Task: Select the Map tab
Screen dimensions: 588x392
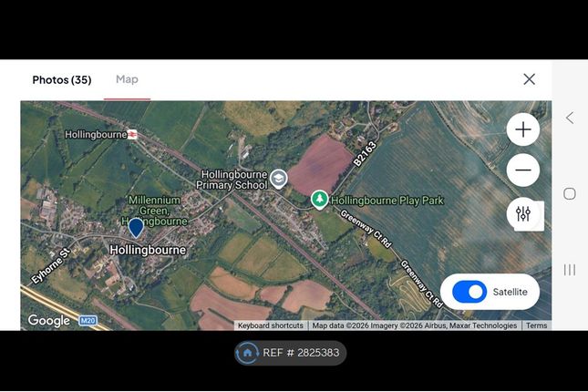Action: coord(127,79)
